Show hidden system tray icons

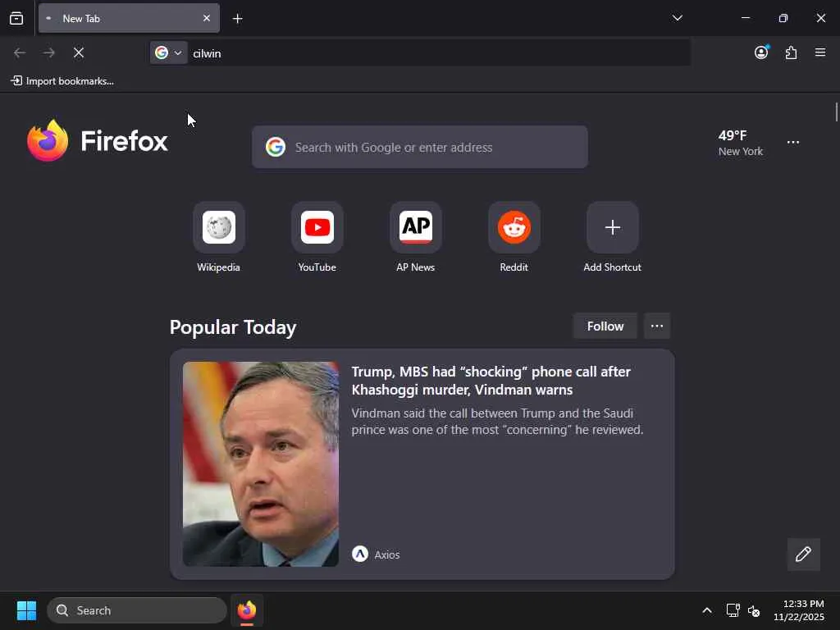707,610
